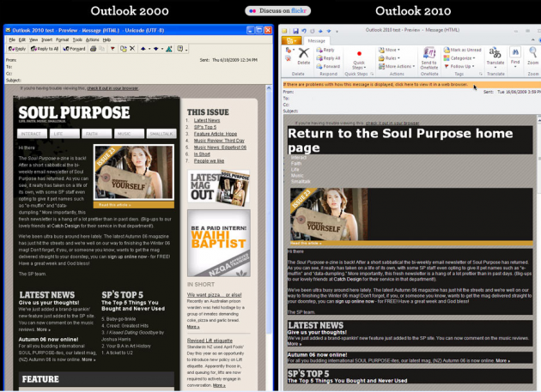Click the previous item arrow in quick access toolbar
Viewport: 541px width, 392px height.
[x=320, y=31]
